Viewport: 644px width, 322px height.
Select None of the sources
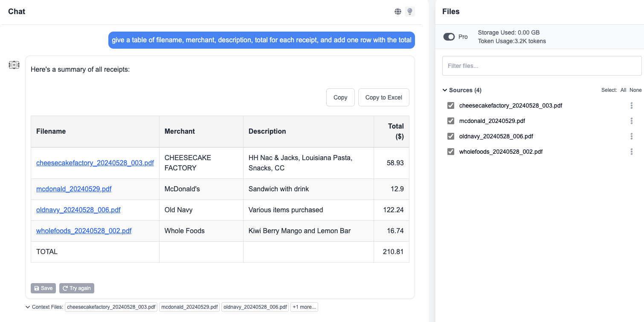coord(635,90)
